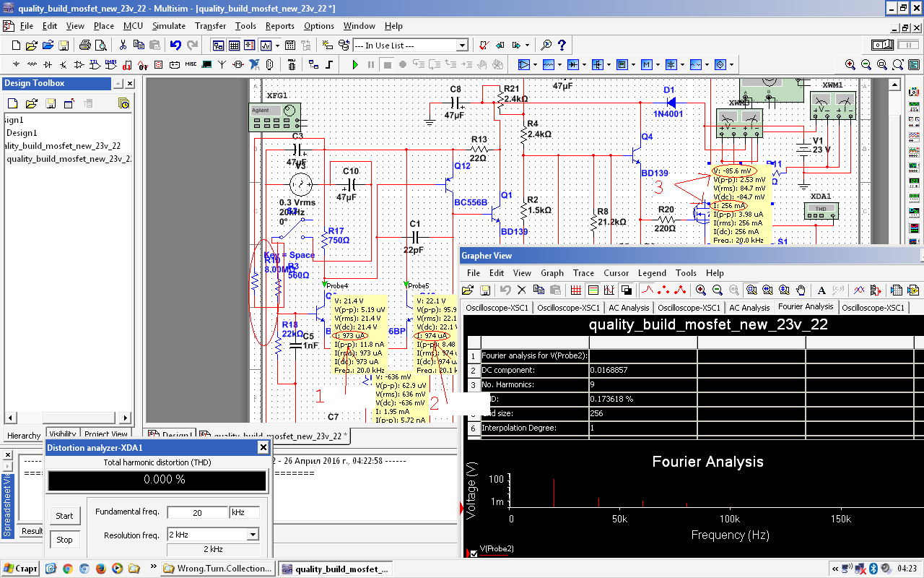This screenshot has height=578, width=924.
Task: Open the MISC component group
Action: (191, 64)
